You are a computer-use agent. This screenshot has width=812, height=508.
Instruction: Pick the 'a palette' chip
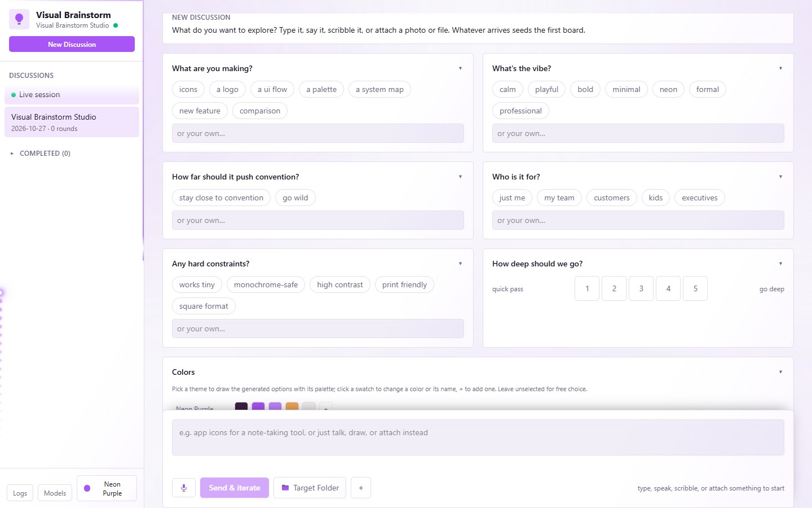coord(321,89)
